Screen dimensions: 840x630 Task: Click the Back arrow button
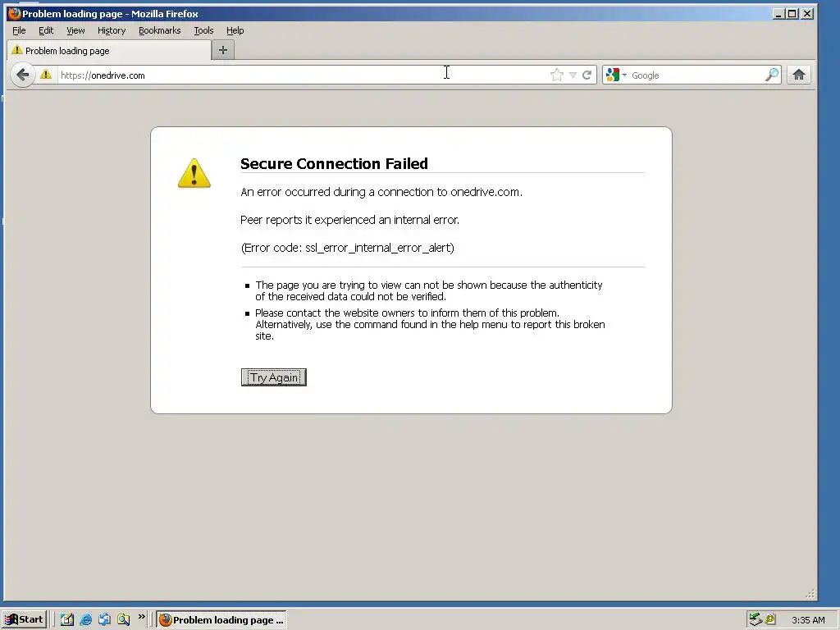click(22, 75)
